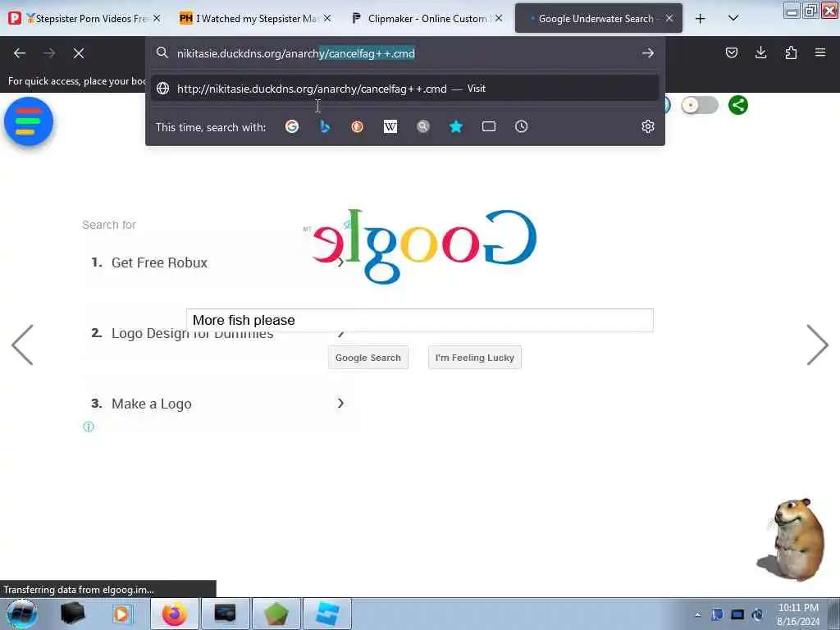
Task: Switch to the Google Underwater Search tab
Action: coord(598,18)
